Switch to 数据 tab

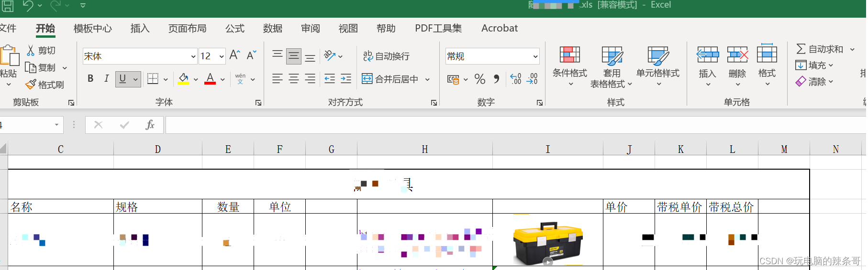[273, 28]
